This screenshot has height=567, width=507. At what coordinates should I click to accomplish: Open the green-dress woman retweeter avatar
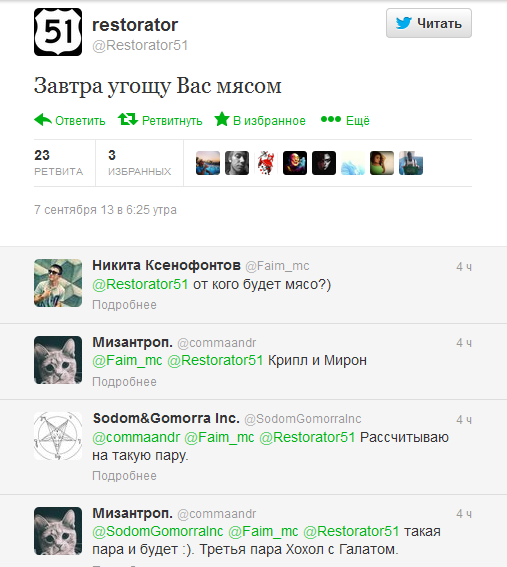pyautogui.click(x=382, y=163)
